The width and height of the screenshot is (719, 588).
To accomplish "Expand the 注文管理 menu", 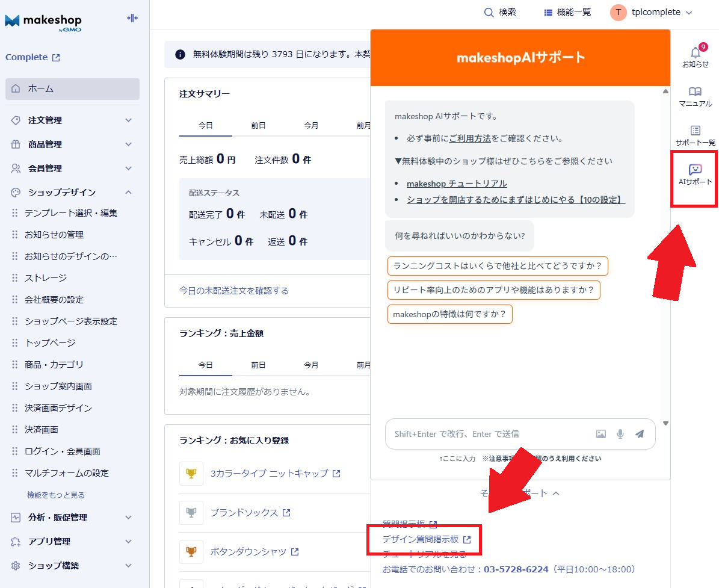I will click(72, 120).
